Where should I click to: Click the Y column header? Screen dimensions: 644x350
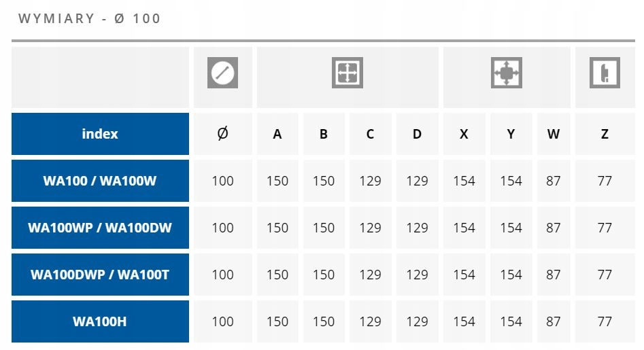[511, 134]
